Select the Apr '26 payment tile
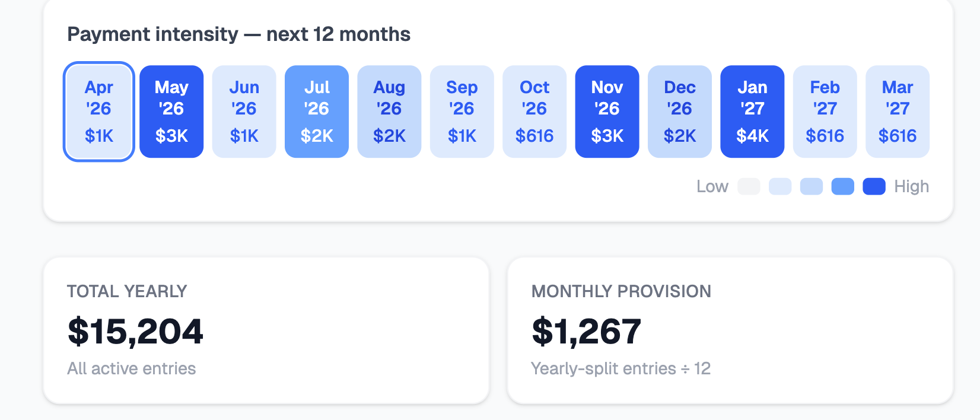The image size is (980, 420). tap(98, 111)
